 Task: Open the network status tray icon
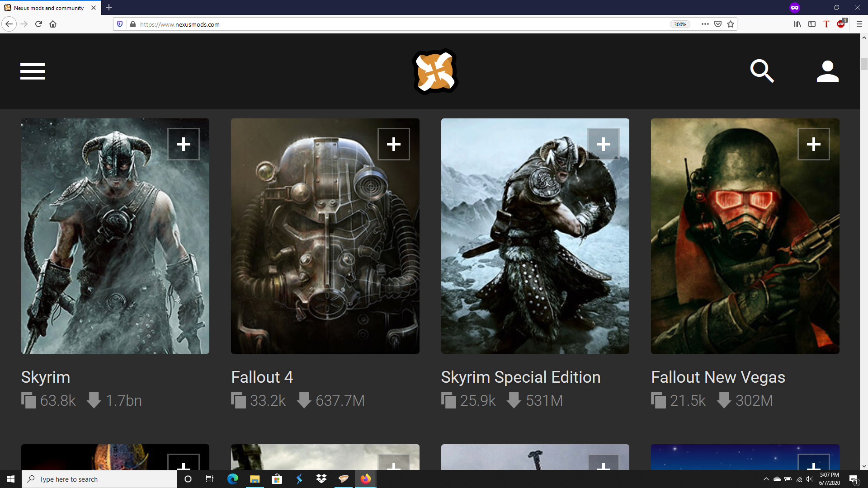pyautogui.click(x=799, y=479)
